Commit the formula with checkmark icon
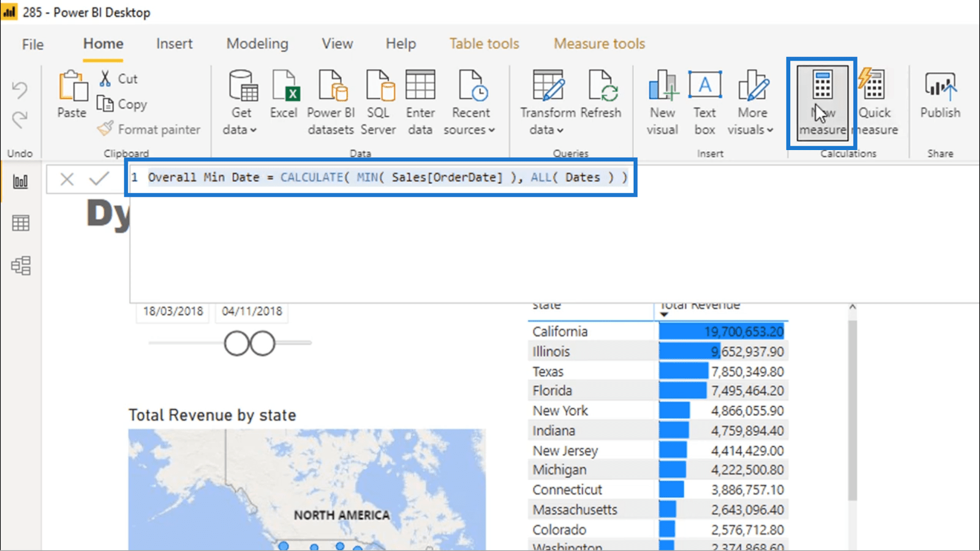The image size is (980, 551). click(99, 179)
